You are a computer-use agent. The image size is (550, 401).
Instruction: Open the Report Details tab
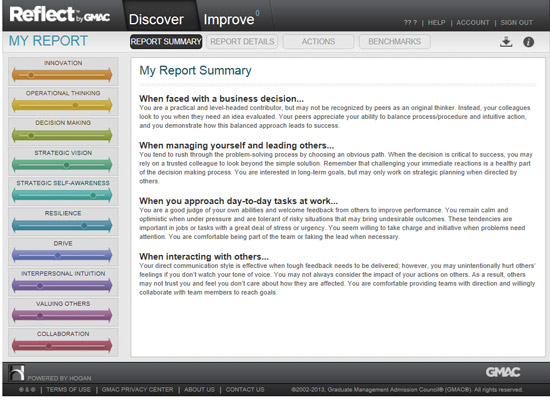coord(242,41)
